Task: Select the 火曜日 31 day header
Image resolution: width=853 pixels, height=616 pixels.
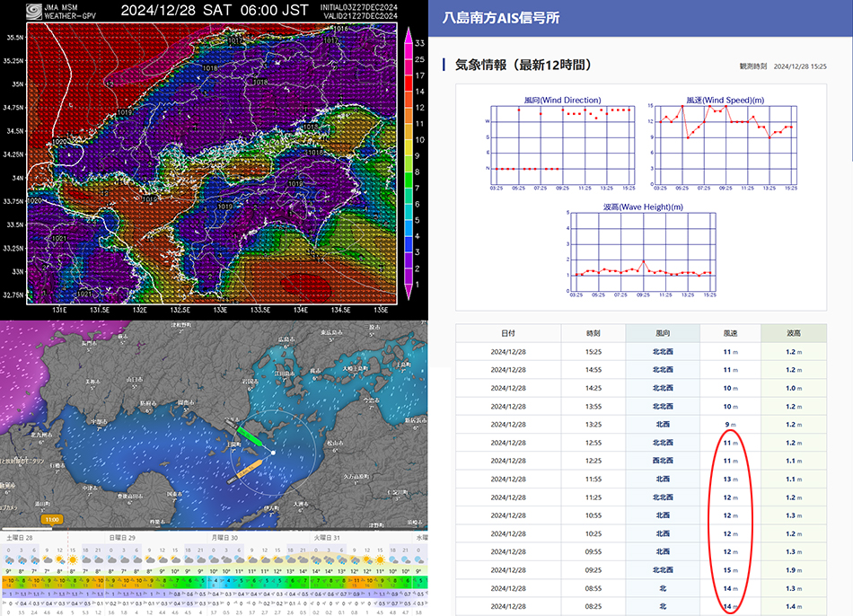Action: [x=326, y=537]
